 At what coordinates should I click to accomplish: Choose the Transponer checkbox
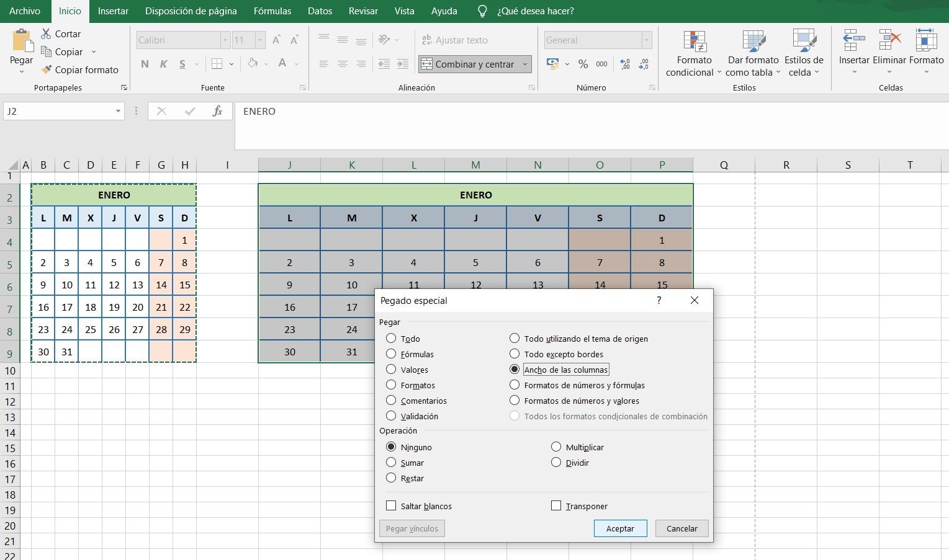tap(555, 505)
